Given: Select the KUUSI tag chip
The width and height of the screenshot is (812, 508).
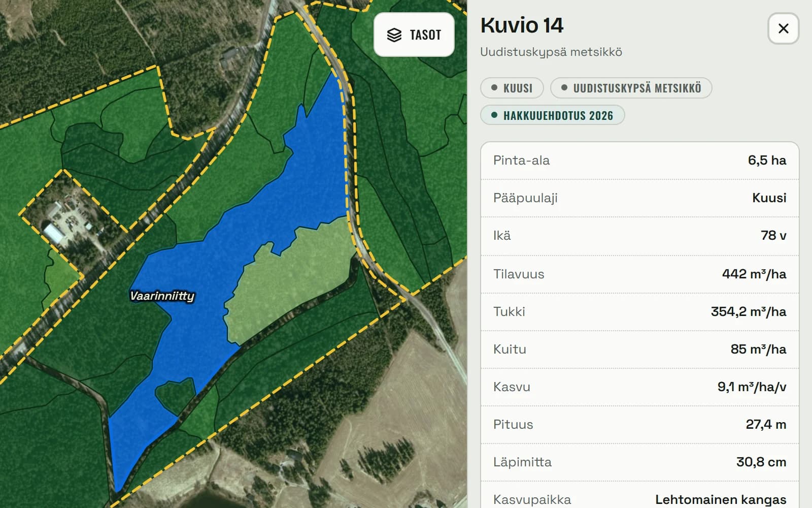Looking at the screenshot, I should point(512,88).
